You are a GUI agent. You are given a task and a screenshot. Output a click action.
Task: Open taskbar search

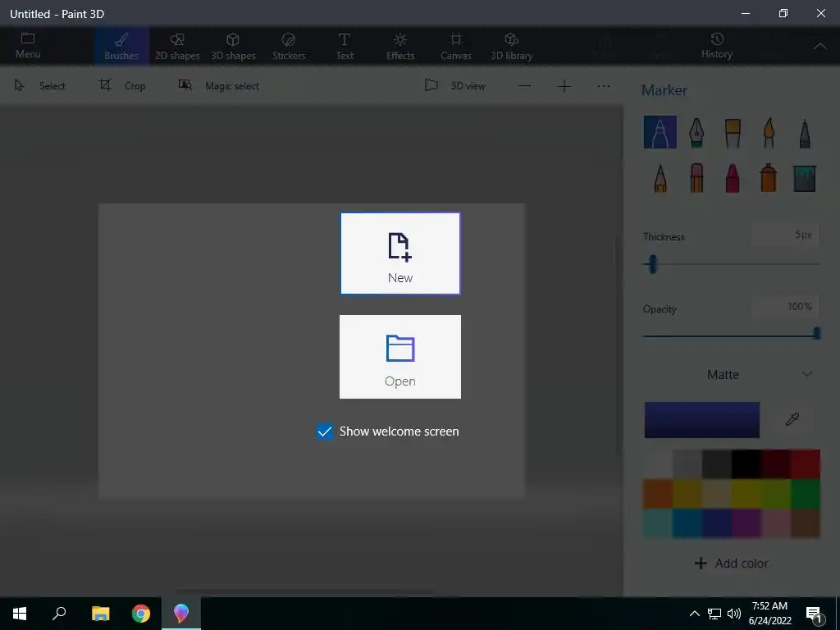point(59,614)
